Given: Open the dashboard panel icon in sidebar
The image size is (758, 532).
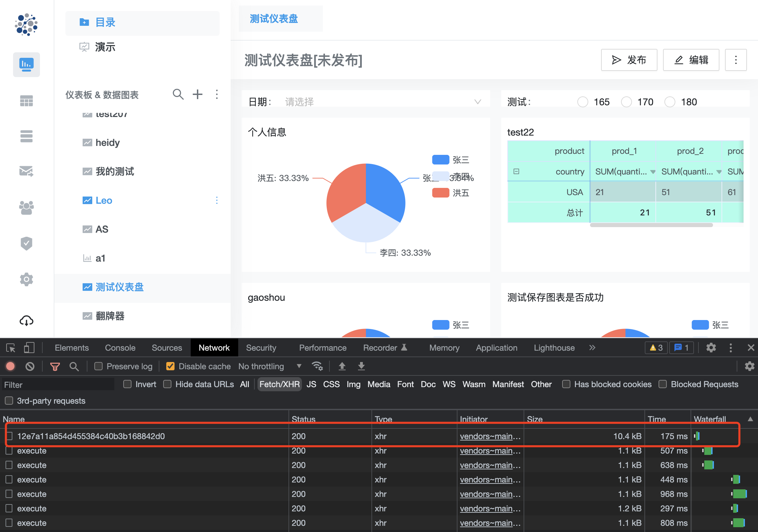Looking at the screenshot, I should [x=26, y=64].
